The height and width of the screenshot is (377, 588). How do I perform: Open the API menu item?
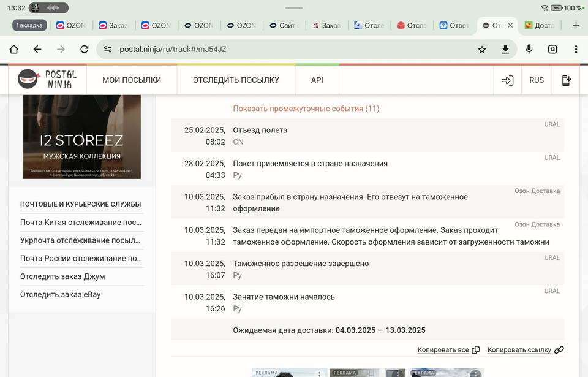tap(317, 80)
